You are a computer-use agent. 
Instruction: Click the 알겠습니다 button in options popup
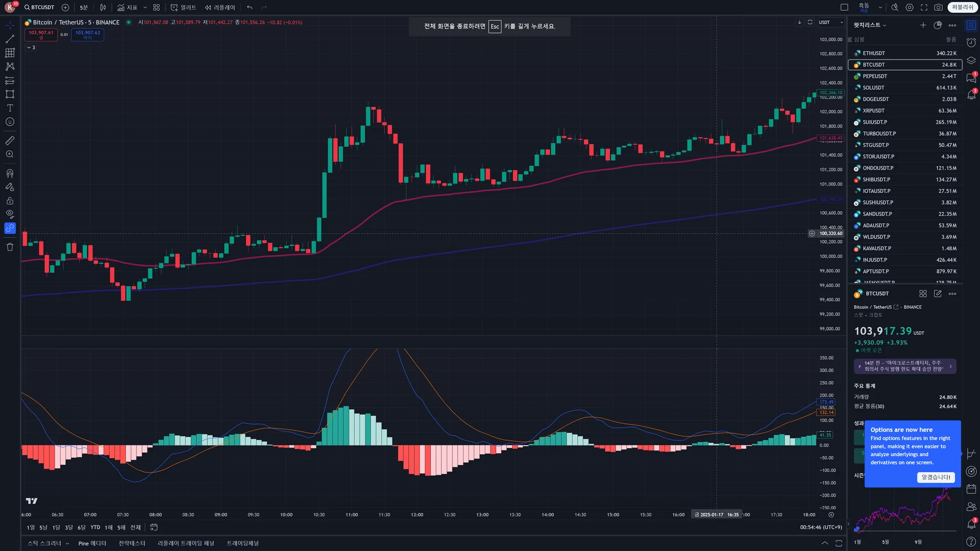click(x=936, y=478)
